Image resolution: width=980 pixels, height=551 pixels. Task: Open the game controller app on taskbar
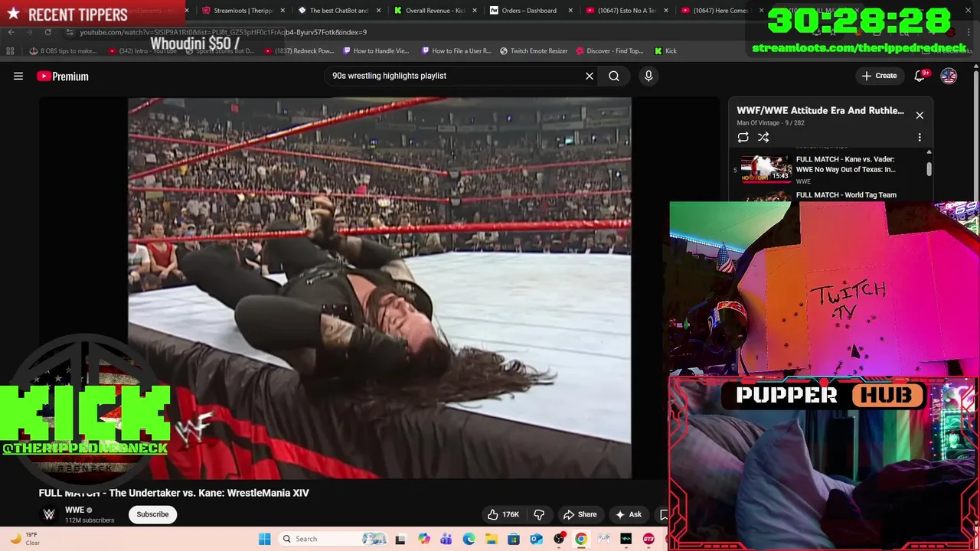[x=604, y=539]
